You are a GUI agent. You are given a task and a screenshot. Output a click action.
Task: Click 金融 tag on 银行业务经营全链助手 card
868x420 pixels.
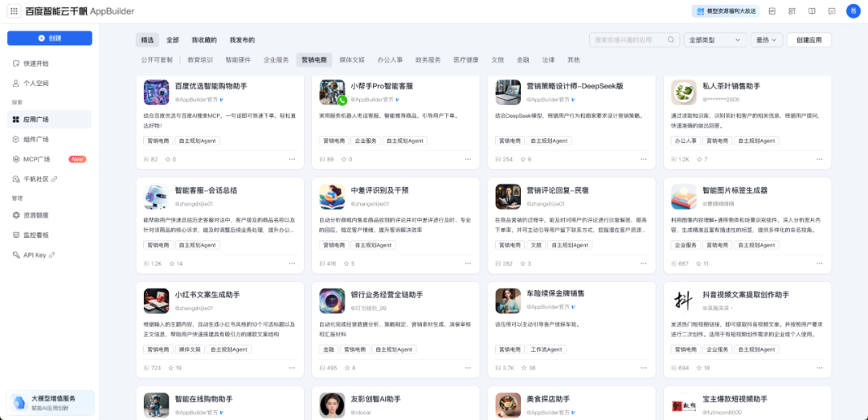coord(328,349)
